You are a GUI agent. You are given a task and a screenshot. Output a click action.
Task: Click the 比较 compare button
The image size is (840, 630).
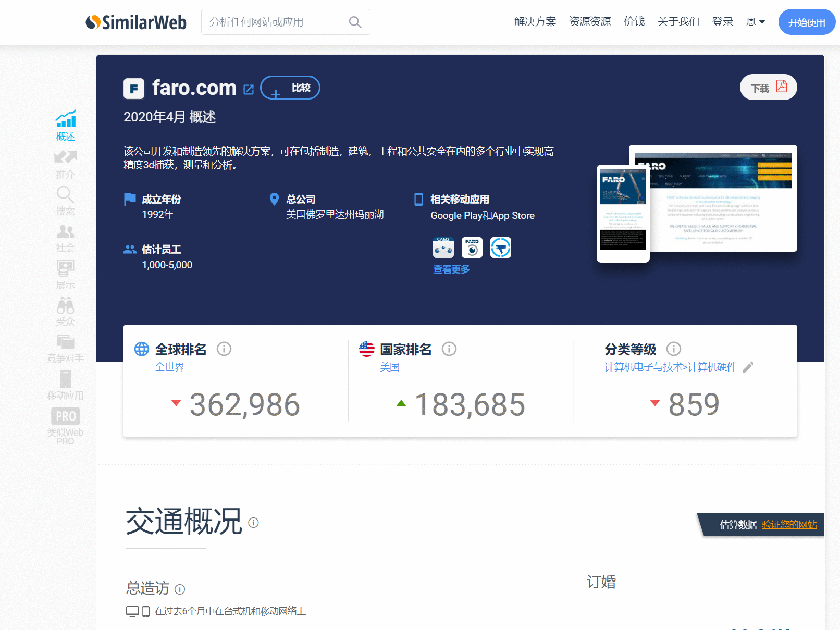click(290, 88)
